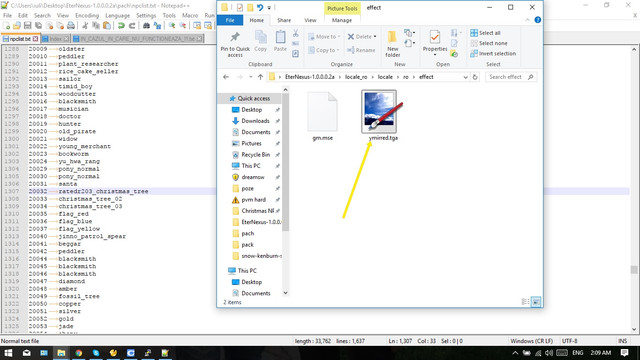
Task: Switch to the Share tab in Explorer
Action: (284, 20)
